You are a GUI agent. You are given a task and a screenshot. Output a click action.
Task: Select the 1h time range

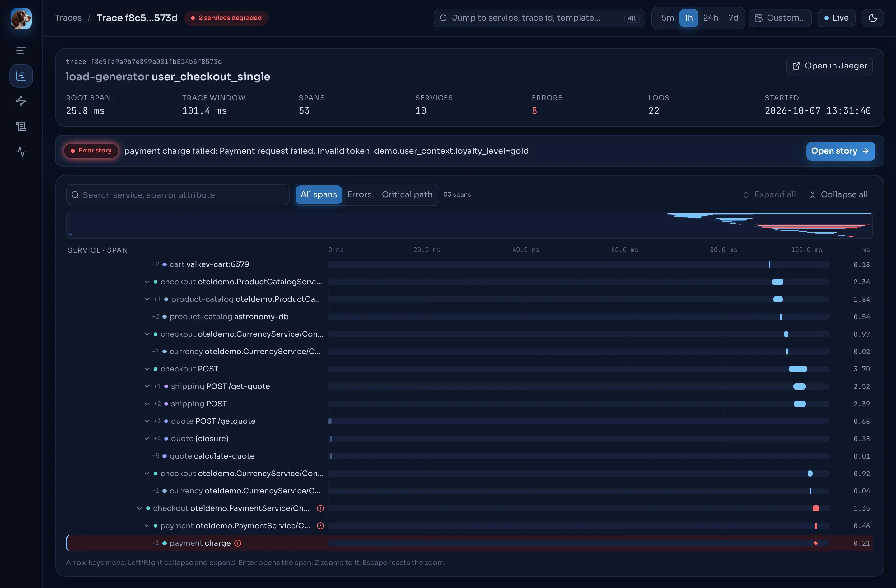[x=688, y=18]
